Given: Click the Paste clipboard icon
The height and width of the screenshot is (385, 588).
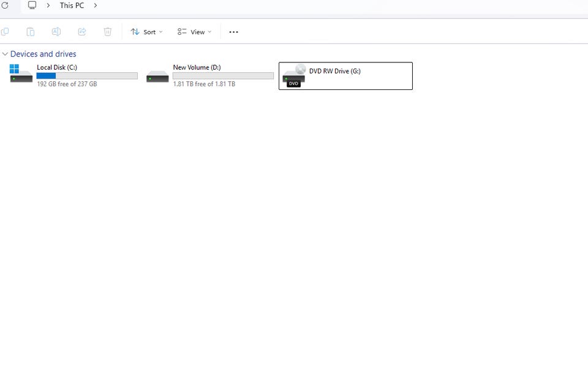Looking at the screenshot, I should coord(31,32).
